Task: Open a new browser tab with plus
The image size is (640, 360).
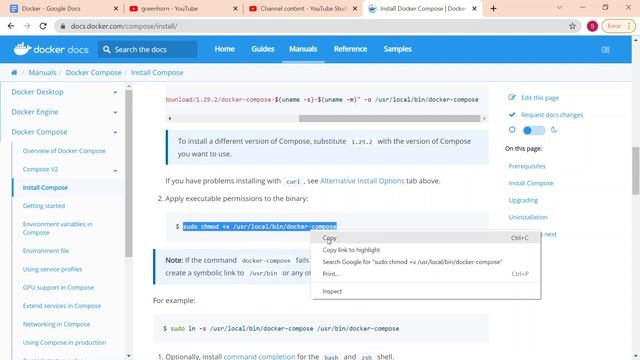Action: (493, 8)
